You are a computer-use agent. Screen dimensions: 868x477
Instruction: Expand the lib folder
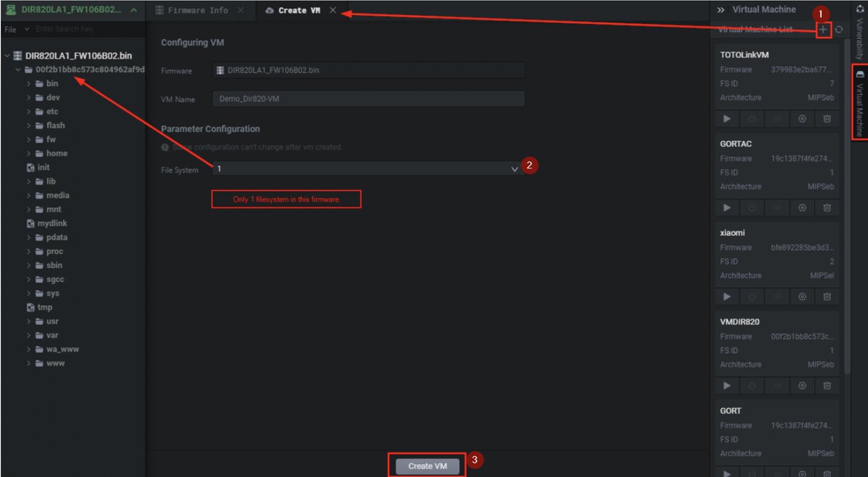coord(29,181)
